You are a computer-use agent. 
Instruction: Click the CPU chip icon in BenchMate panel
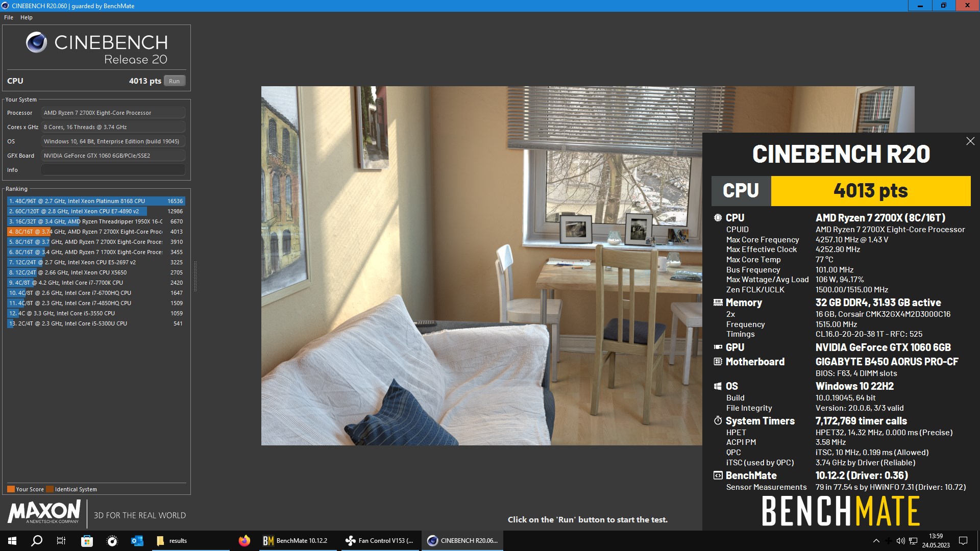coord(718,218)
